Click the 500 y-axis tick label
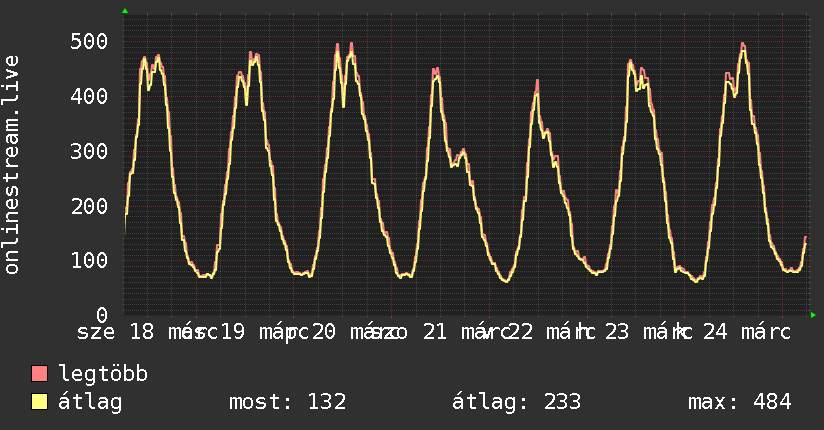The image size is (824, 430). pyautogui.click(x=89, y=41)
